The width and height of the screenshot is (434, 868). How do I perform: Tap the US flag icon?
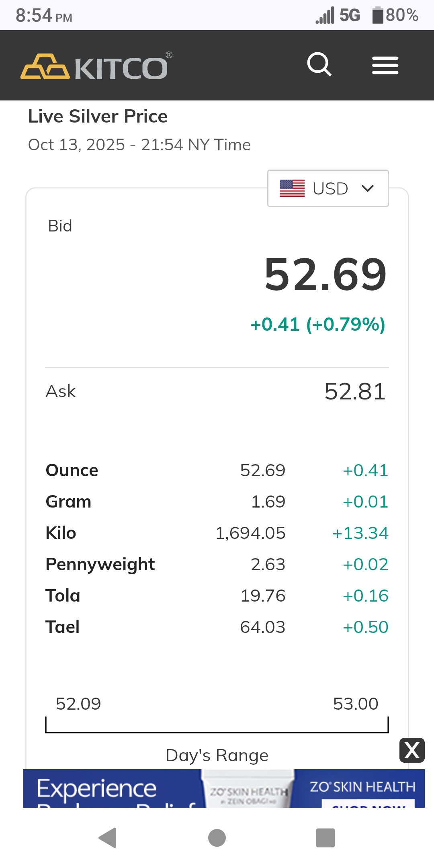pyautogui.click(x=292, y=188)
